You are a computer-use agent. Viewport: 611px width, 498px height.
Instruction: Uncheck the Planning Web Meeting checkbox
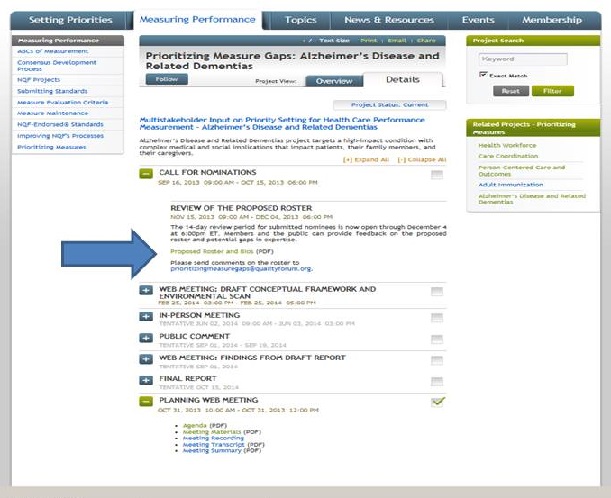pos(437,402)
